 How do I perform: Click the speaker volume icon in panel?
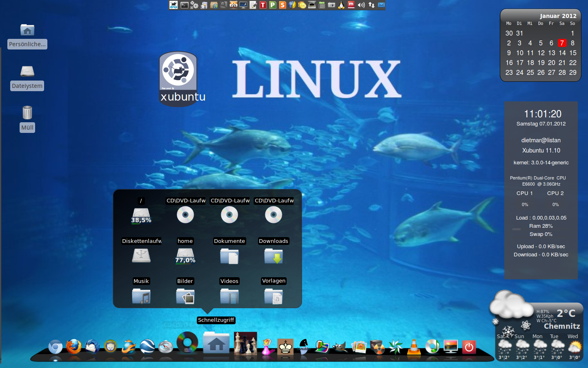[361, 5]
